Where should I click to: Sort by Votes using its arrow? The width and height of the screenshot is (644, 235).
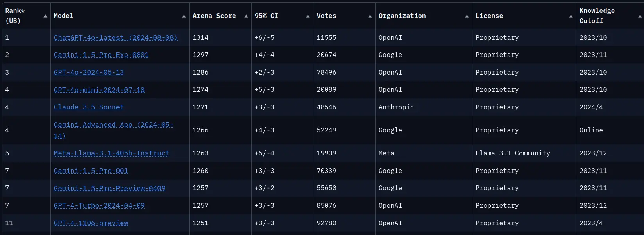tap(370, 16)
